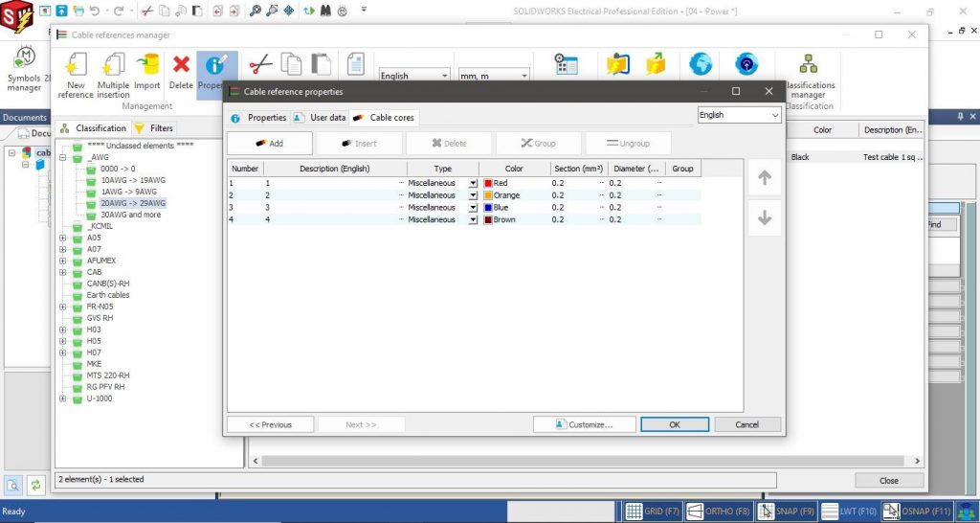Collapse the _AWG tree node
Image resolution: width=980 pixels, height=523 pixels.
click(62, 158)
